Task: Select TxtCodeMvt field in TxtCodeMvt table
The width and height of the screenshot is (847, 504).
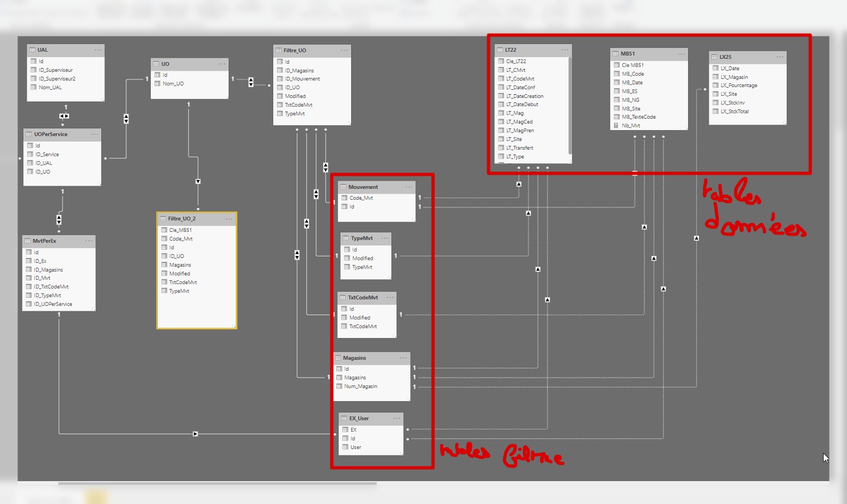Action: (363, 326)
